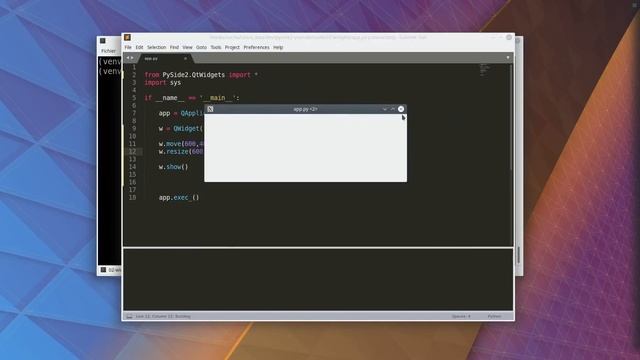The image size is (640, 360).
Task: Click the build output panel
Action: (318, 280)
